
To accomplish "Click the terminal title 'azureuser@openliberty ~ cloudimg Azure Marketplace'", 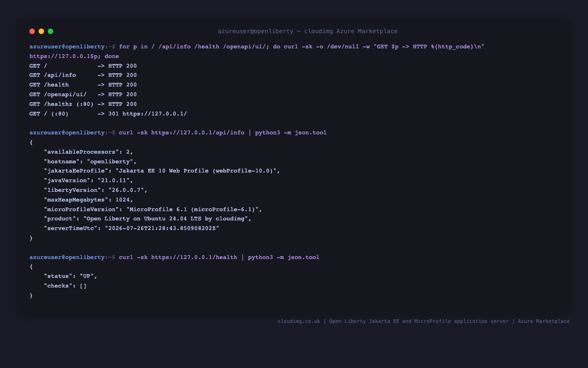I will point(308,31).
